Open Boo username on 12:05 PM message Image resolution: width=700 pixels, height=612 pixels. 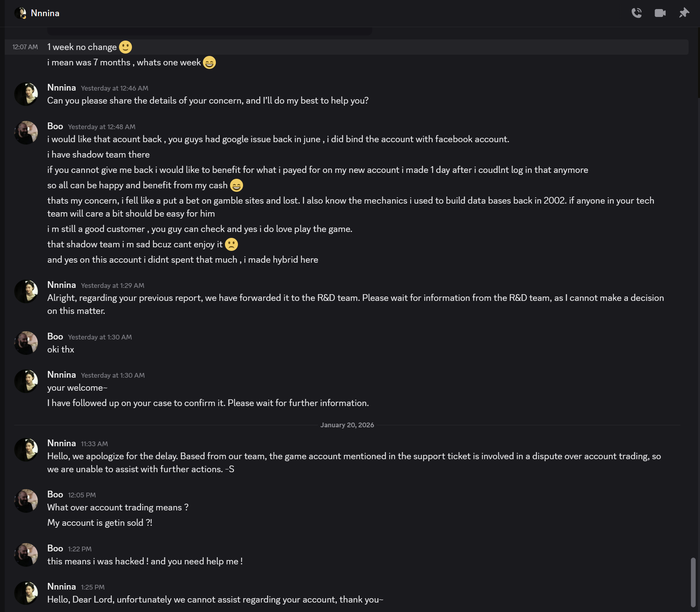55,495
